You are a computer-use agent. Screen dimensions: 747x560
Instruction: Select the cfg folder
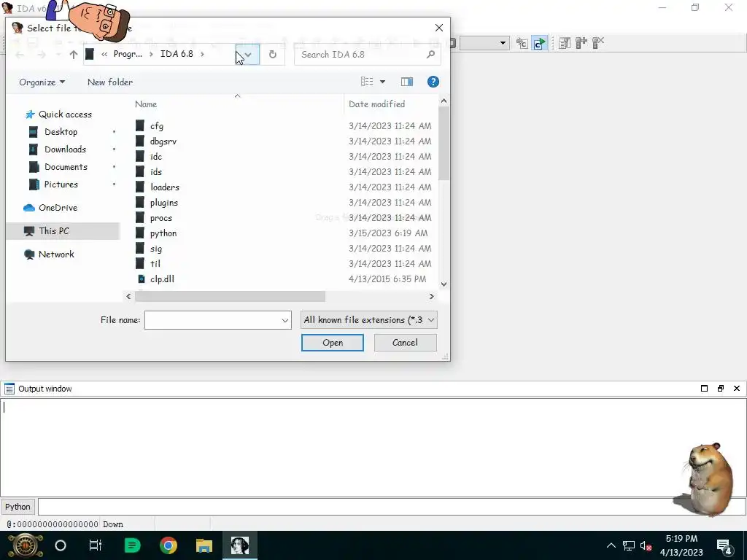point(157,125)
